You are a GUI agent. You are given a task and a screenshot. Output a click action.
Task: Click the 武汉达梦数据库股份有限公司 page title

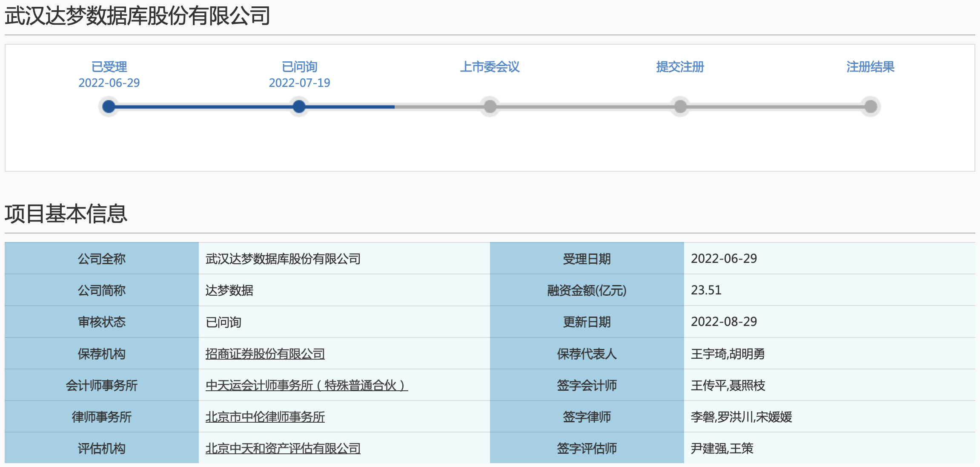pyautogui.click(x=137, y=16)
